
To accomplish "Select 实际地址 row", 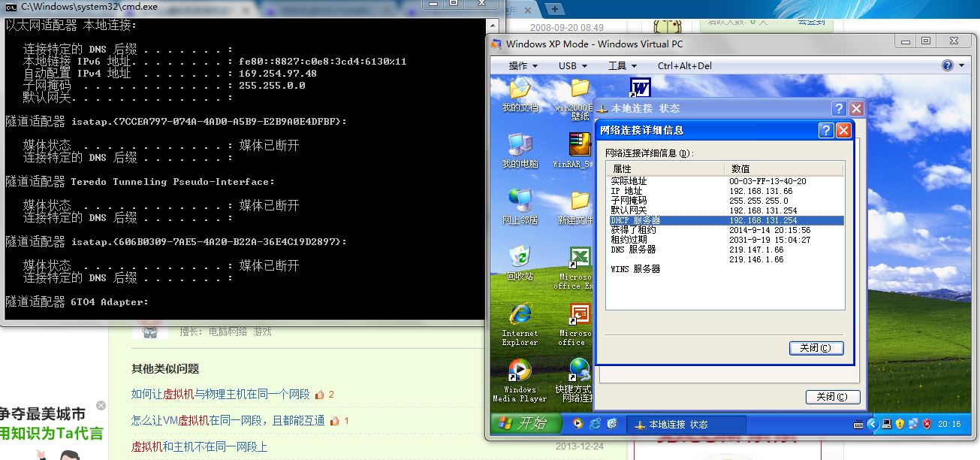I will pyautogui.click(x=725, y=181).
